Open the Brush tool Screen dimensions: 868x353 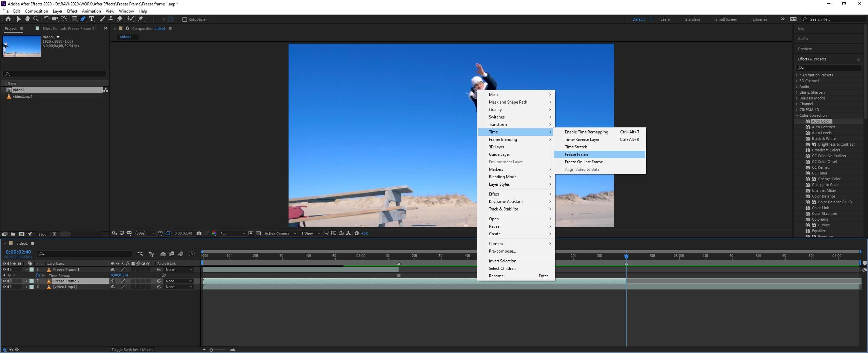pos(102,19)
